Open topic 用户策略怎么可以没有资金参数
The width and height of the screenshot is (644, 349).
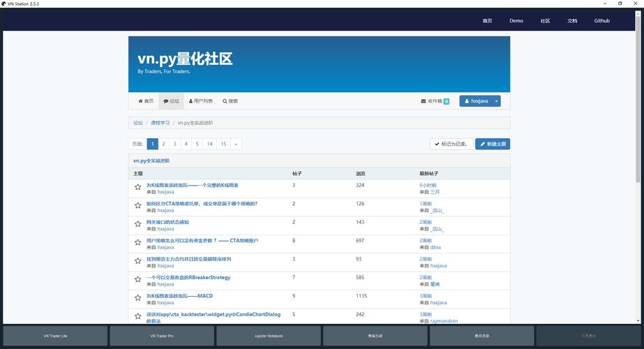coord(202,241)
